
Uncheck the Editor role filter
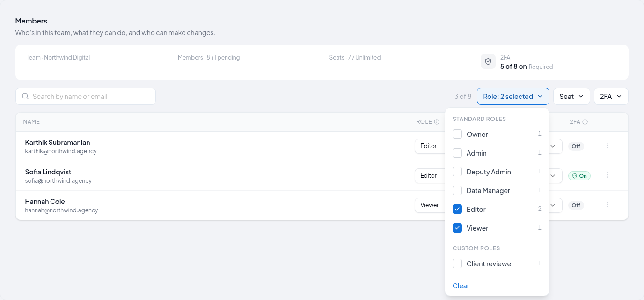[x=457, y=210]
